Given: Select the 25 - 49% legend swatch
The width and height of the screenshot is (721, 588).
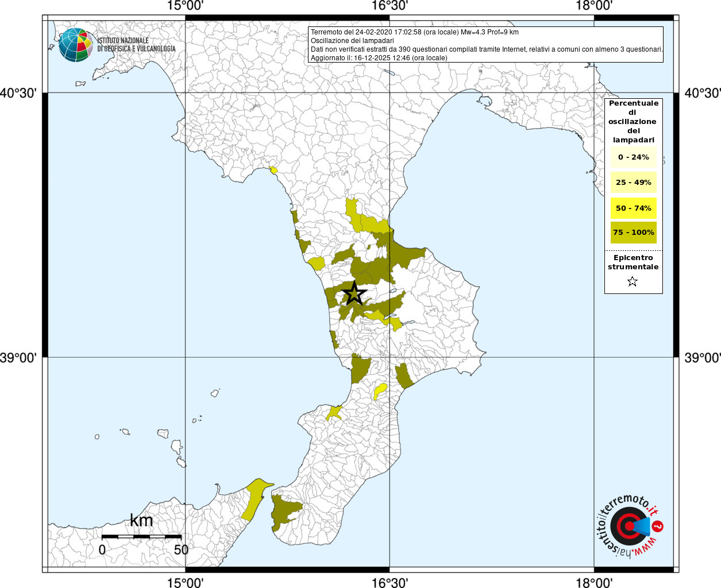Looking at the screenshot, I should [x=633, y=182].
